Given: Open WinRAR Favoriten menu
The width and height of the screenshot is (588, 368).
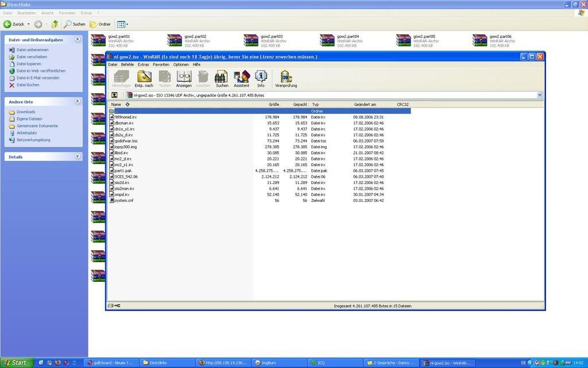Looking at the screenshot, I should pyautogui.click(x=161, y=64).
